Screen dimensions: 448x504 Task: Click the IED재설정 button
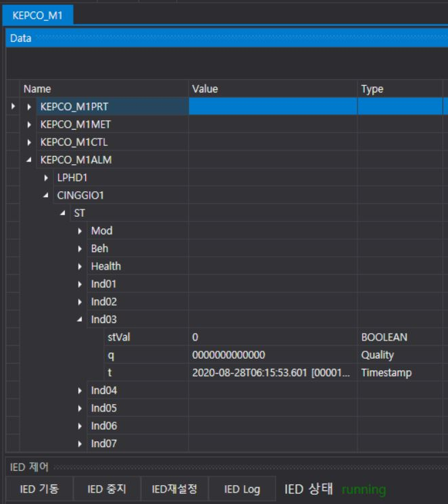tap(174, 489)
